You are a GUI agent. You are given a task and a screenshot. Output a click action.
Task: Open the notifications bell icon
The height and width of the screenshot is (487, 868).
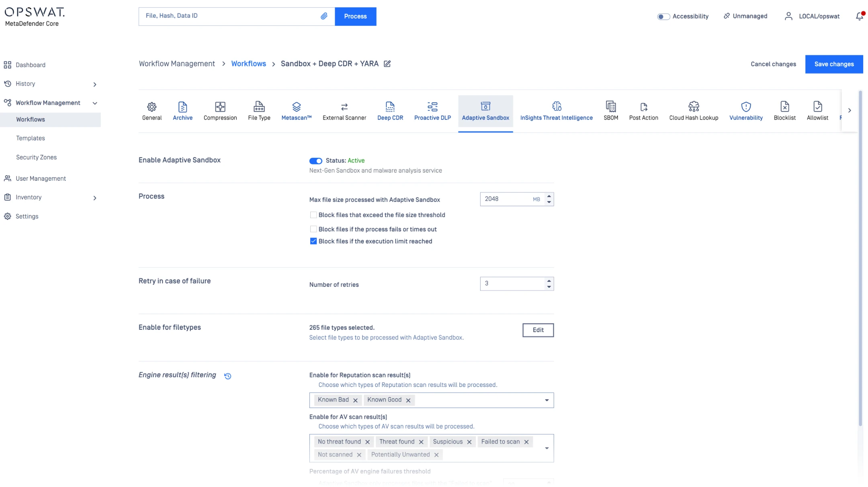tap(859, 16)
